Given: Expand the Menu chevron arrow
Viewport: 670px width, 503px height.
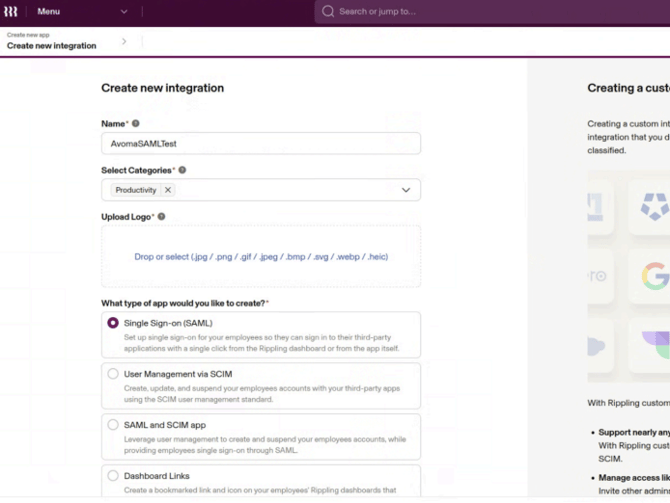Looking at the screenshot, I should [x=124, y=12].
